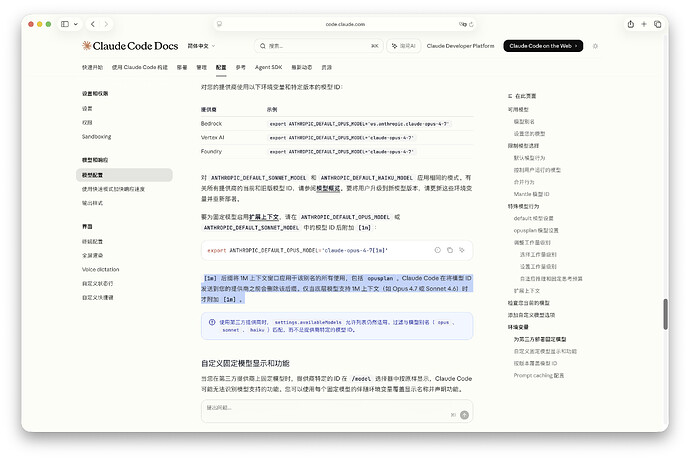The height and width of the screenshot is (459, 690).
Task: Follow the underlined 扩展上下文 link in the paragraph
Action: (264, 217)
